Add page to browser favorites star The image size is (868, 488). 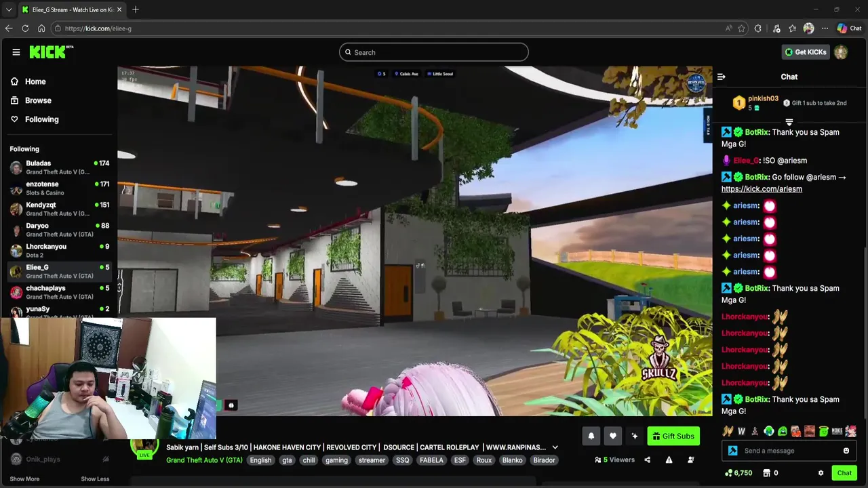click(742, 28)
